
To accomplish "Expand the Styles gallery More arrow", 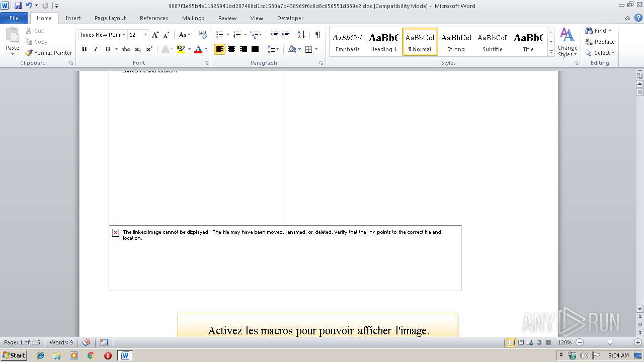I will 551,52.
